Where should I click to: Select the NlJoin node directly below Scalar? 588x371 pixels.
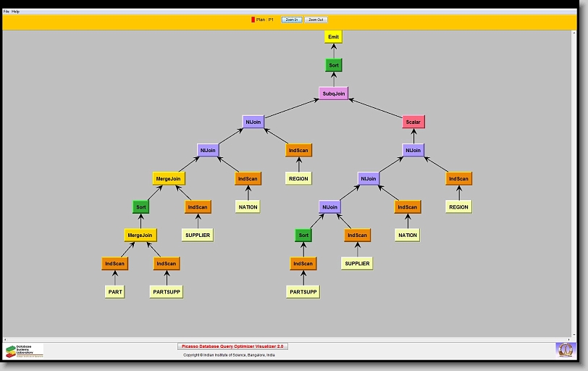413,150
